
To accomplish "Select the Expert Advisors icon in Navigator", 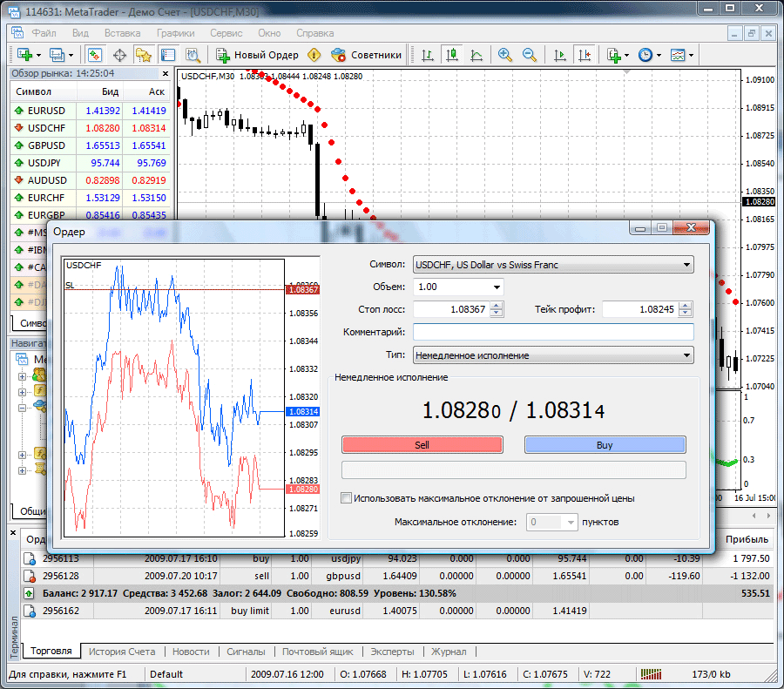I will pos(39,405).
